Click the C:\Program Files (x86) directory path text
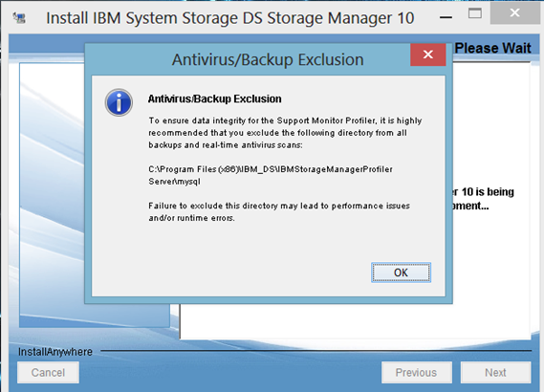Screen dimensions: 544x392 pos(271,175)
